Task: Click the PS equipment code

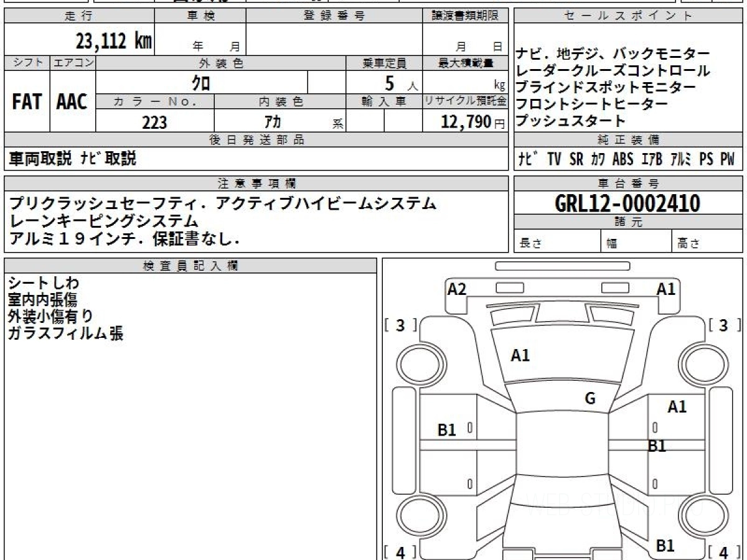Action: 706,159
